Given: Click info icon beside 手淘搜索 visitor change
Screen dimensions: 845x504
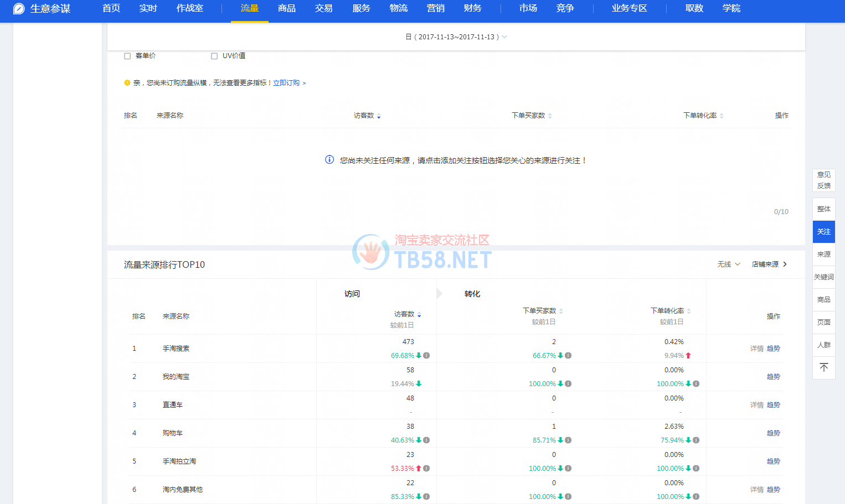Looking at the screenshot, I should tap(426, 356).
